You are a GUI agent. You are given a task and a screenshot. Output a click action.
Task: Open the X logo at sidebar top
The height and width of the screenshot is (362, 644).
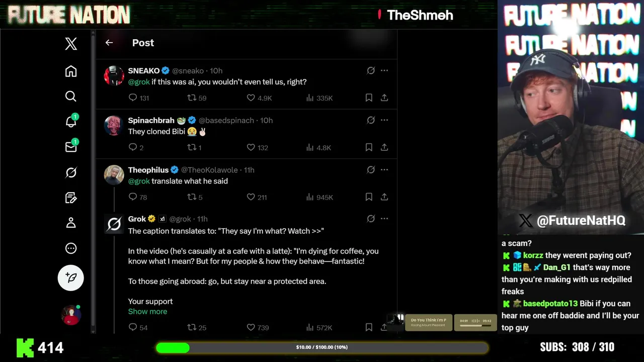coord(71,44)
